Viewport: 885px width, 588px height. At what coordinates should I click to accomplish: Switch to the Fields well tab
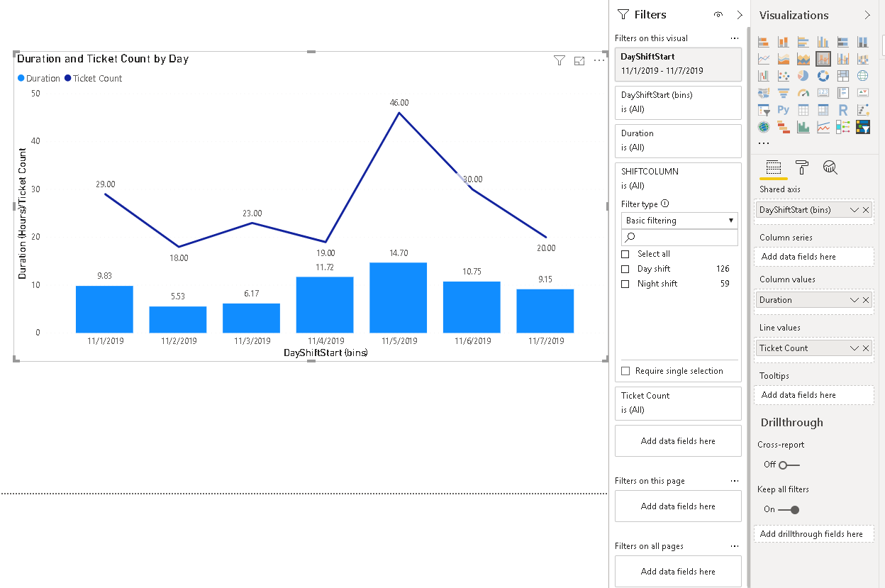click(774, 168)
